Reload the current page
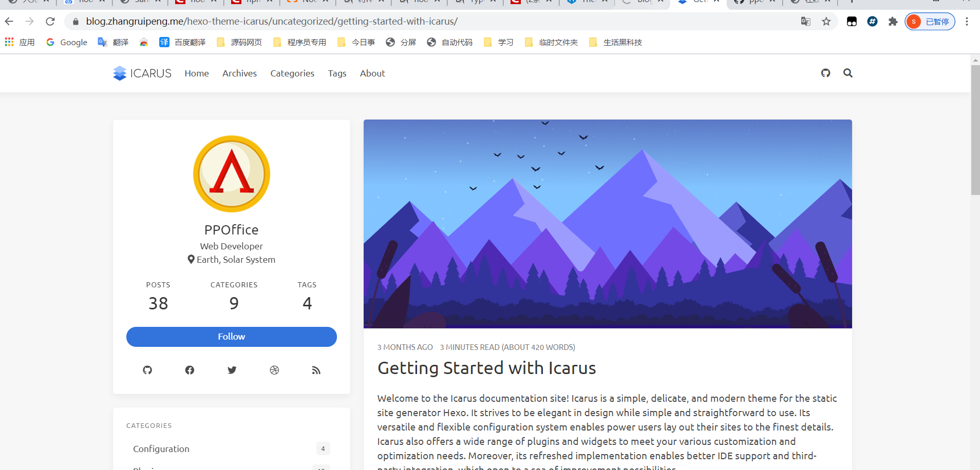The image size is (980, 470). pyautogui.click(x=50, y=22)
